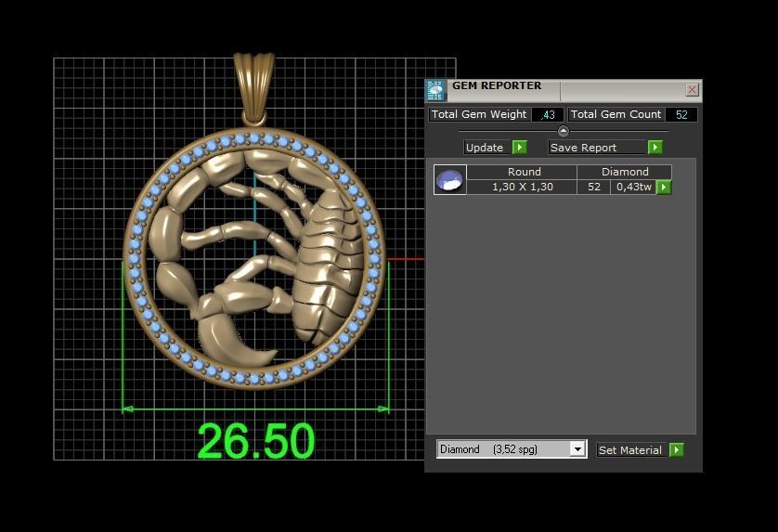The width and height of the screenshot is (778, 532).
Task: Click the 'Round' cell in gem table
Action: (524, 172)
